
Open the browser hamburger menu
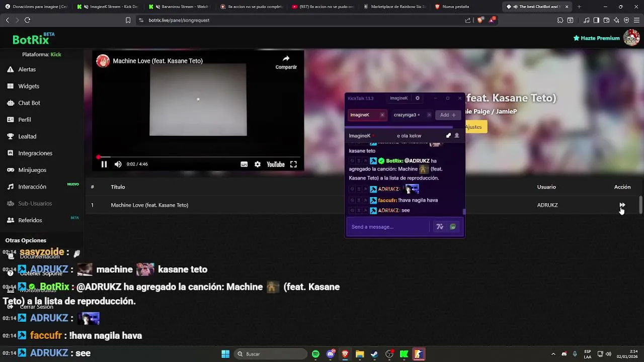[636, 20]
